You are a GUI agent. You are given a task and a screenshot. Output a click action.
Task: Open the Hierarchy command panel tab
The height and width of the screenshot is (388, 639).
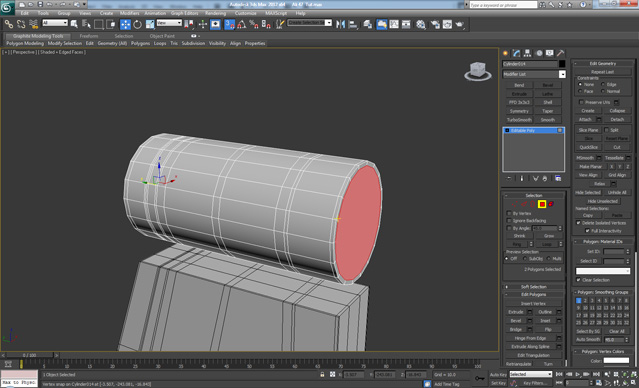pyautogui.click(x=527, y=53)
